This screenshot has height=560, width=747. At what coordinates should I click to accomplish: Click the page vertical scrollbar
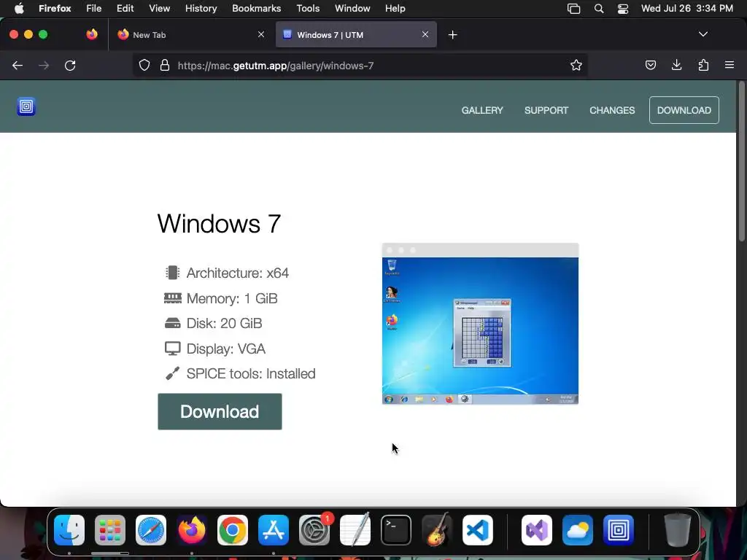(741, 162)
